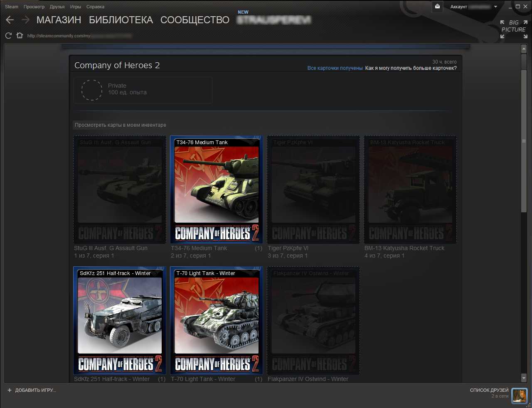The height and width of the screenshot is (408, 532).
Task: Click the back navigation arrow
Action: (10, 20)
